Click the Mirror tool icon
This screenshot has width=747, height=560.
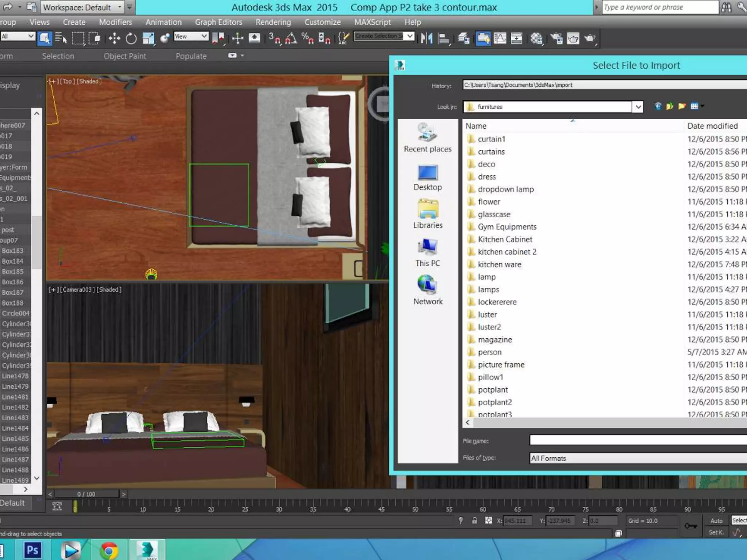pos(426,38)
